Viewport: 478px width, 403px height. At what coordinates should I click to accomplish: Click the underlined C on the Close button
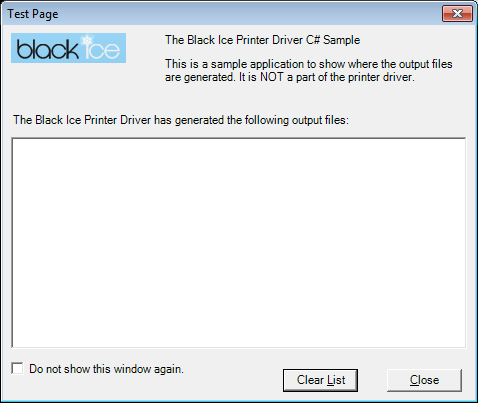[x=414, y=380]
